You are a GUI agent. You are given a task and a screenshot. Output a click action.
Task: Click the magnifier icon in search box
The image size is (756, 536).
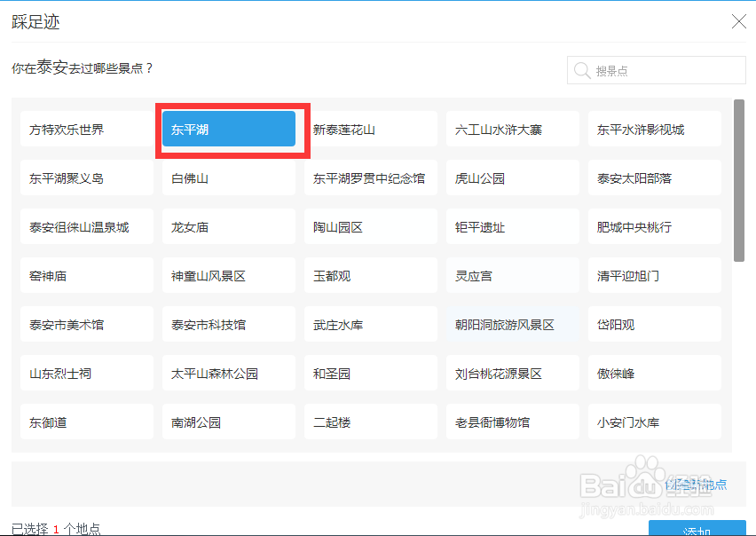pyautogui.click(x=583, y=69)
